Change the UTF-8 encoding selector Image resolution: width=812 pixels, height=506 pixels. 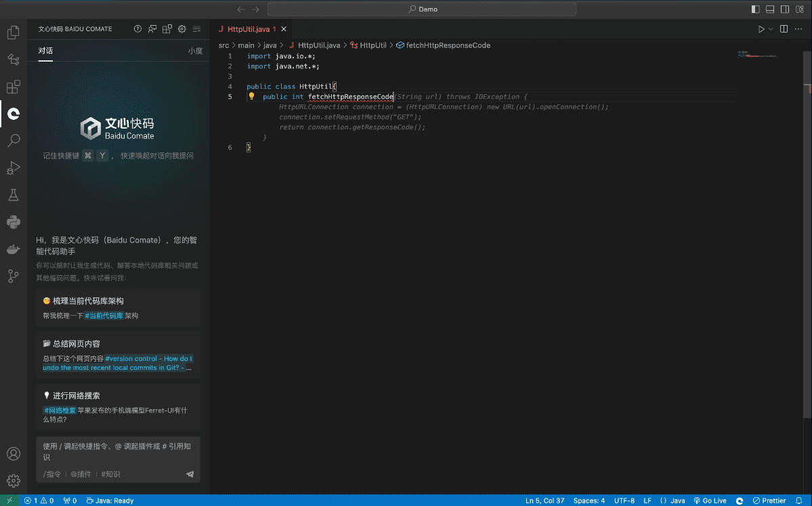coord(624,501)
